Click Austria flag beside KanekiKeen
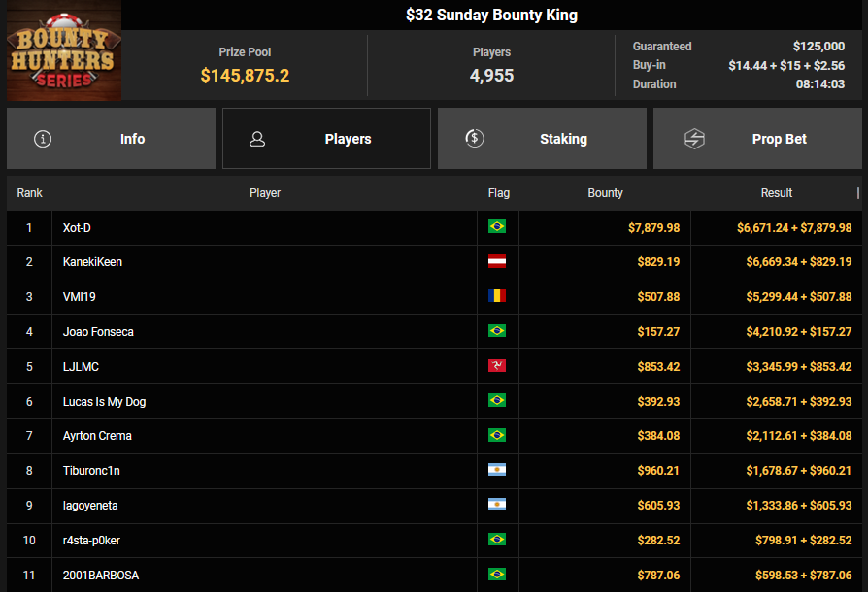868x592 pixels. pos(497,262)
